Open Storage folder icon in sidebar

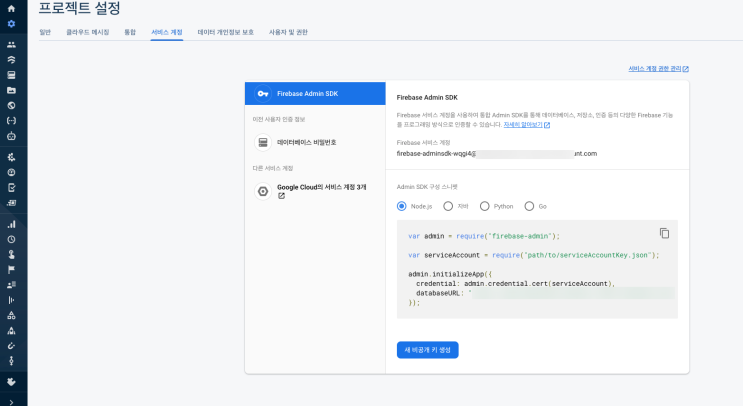point(11,90)
